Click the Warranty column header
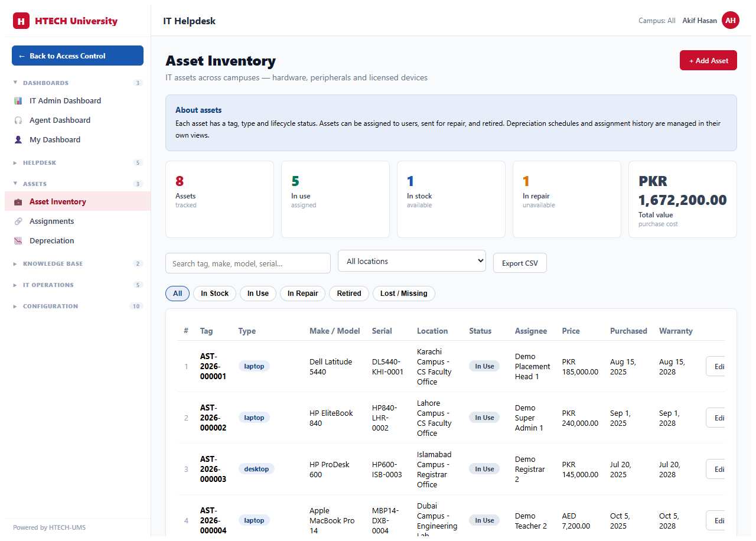 coord(676,331)
